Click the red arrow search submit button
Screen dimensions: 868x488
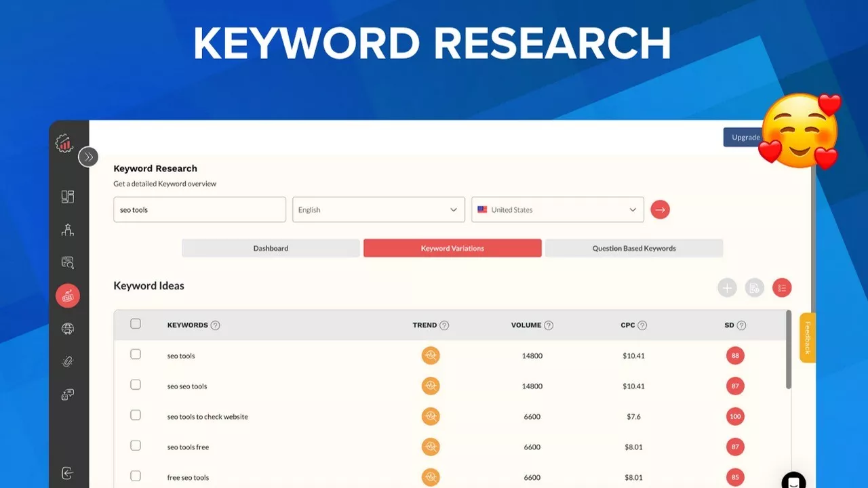[x=660, y=209]
